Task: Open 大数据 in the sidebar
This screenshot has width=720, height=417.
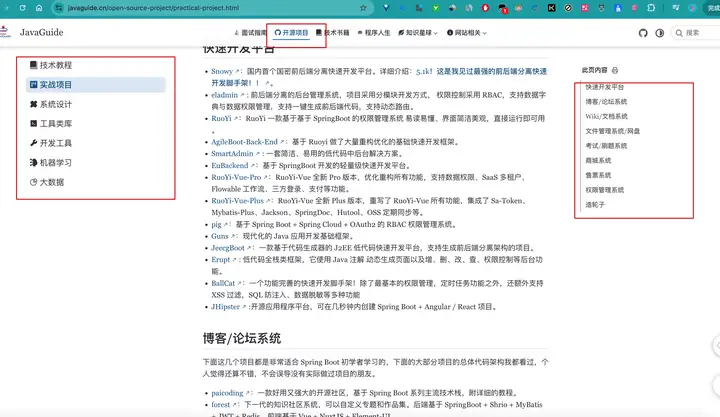Action: 96,182
